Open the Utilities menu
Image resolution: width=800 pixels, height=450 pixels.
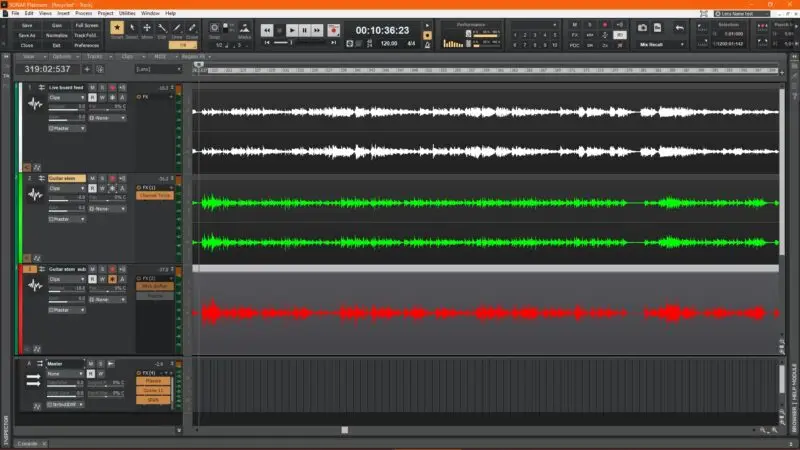(x=126, y=13)
